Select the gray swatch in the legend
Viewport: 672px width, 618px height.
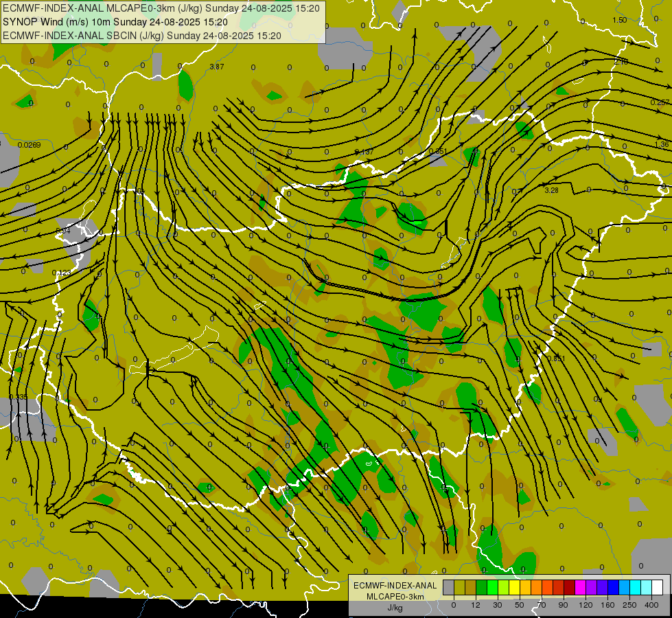449,588
